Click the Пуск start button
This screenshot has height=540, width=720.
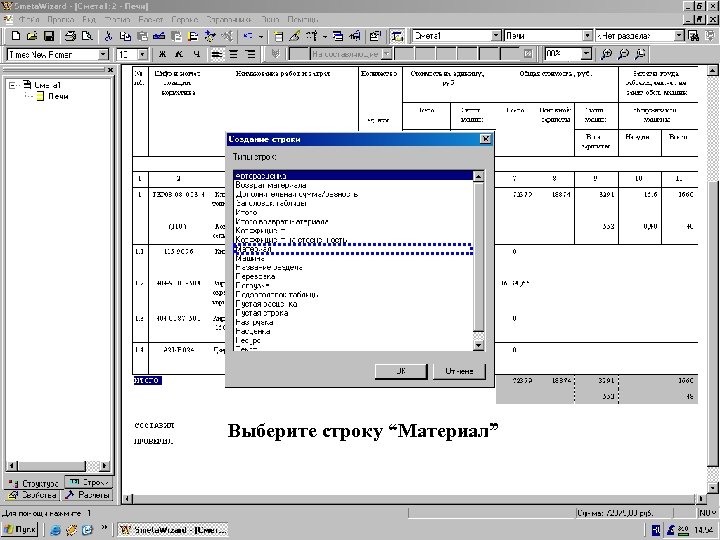click(x=20, y=529)
